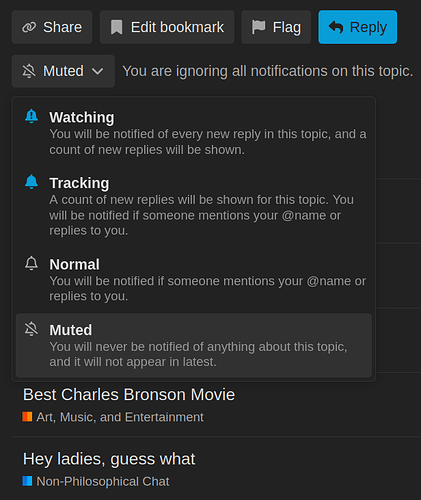Click the blue Non-Philosophical Chat category swatch
The image size is (421, 500).
coord(27,481)
